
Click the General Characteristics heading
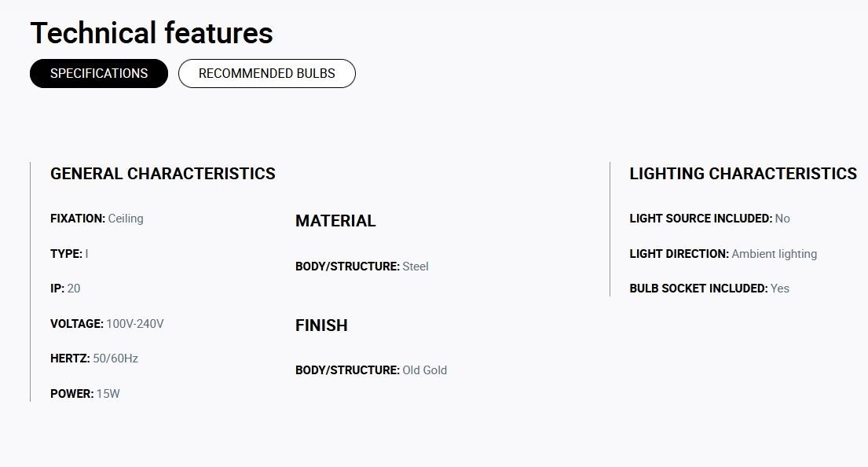coord(163,174)
